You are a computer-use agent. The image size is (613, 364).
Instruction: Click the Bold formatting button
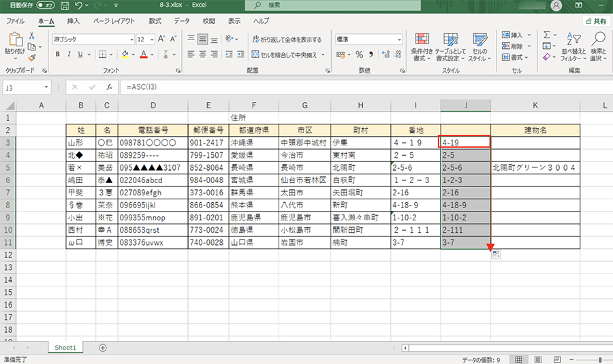point(59,54)
